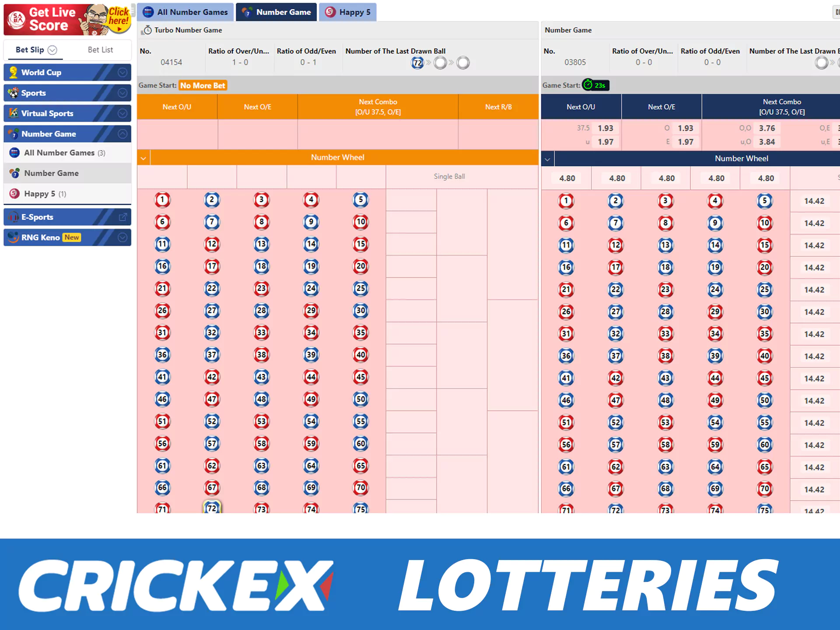Click Next O/U header in right game

pos(581,107)
